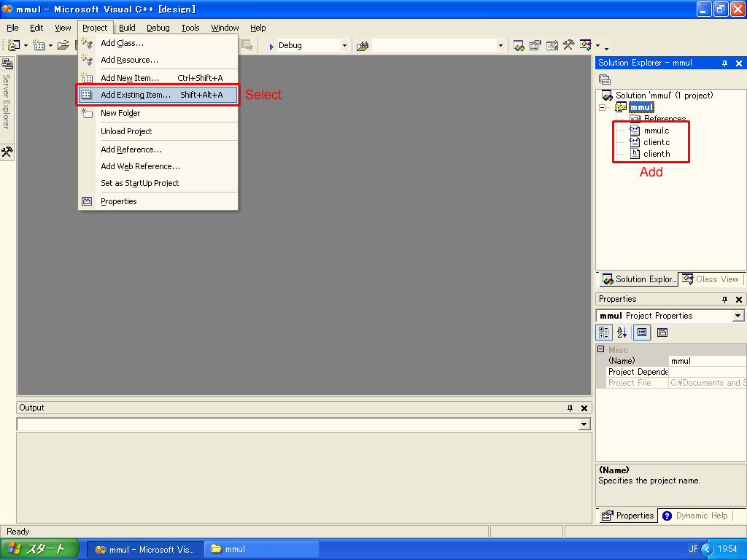Select the References tree node
747x560 pixels.
[665, 119]
